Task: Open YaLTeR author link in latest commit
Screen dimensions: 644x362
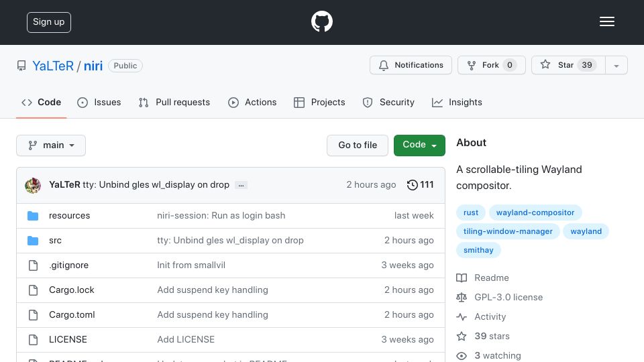Action: 64,185
